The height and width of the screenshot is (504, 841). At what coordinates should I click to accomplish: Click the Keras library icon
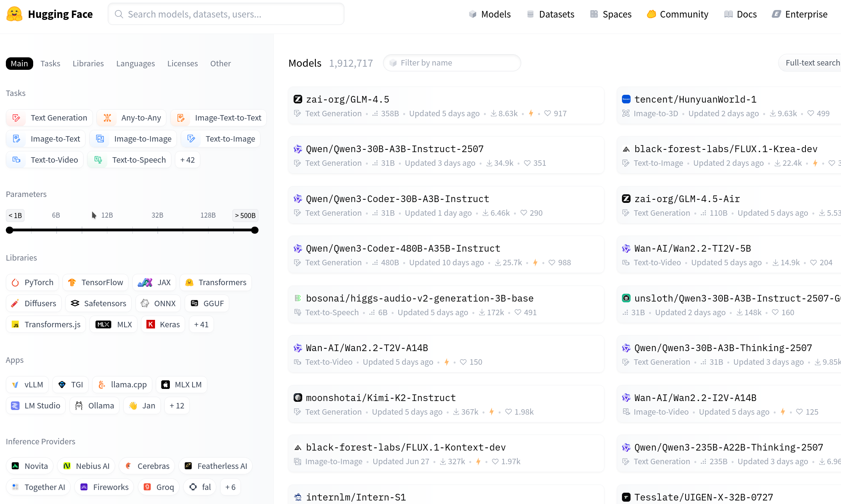tap(151, 325)
